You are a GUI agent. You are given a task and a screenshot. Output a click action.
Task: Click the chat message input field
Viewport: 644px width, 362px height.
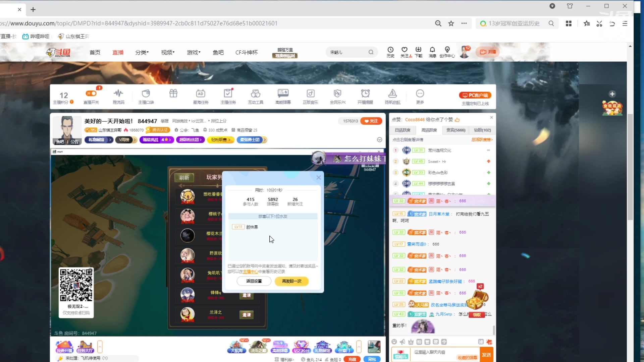point(445,354)
